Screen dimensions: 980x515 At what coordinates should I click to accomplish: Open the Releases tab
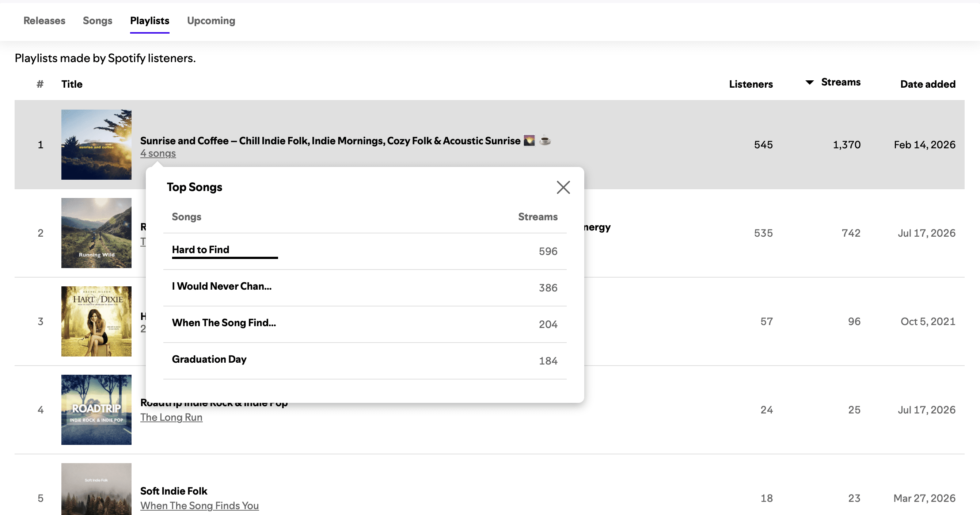click(x=44, y=20)
